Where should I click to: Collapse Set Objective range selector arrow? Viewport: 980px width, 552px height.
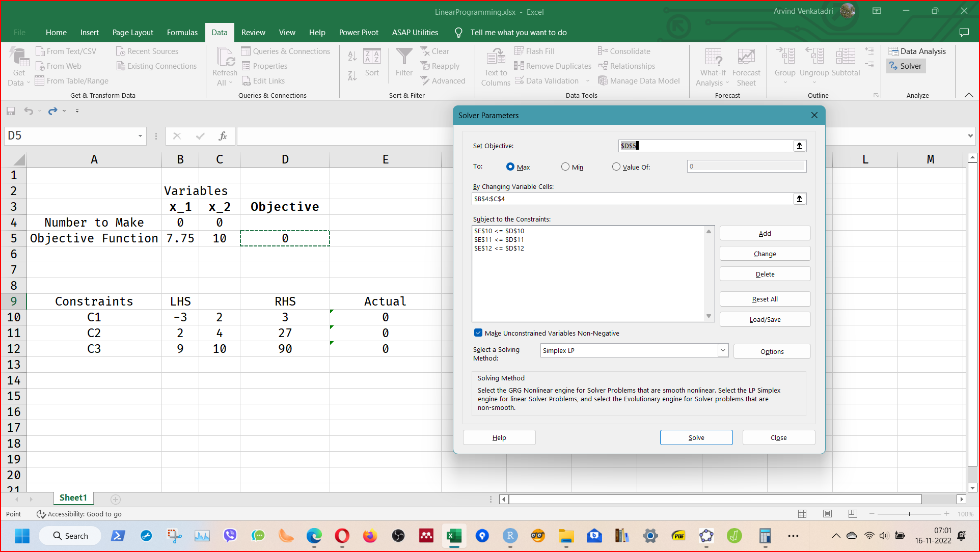click(x=799, y=146)
